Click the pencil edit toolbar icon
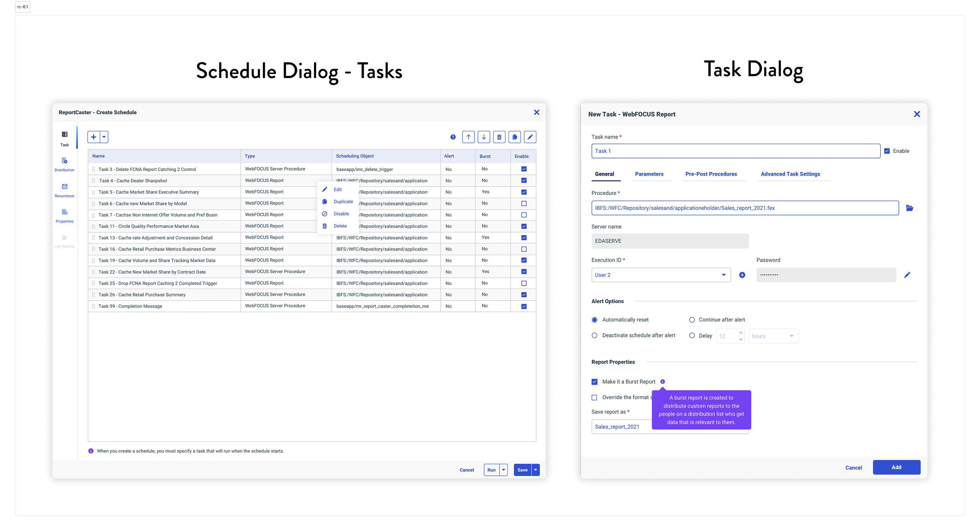The image size is (980, 531). (x=530, y=137)
